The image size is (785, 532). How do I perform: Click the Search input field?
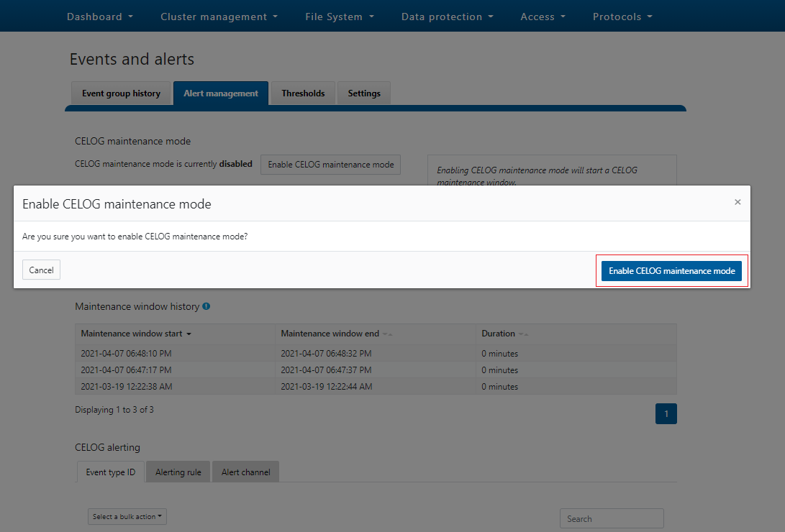coord(611,518)
